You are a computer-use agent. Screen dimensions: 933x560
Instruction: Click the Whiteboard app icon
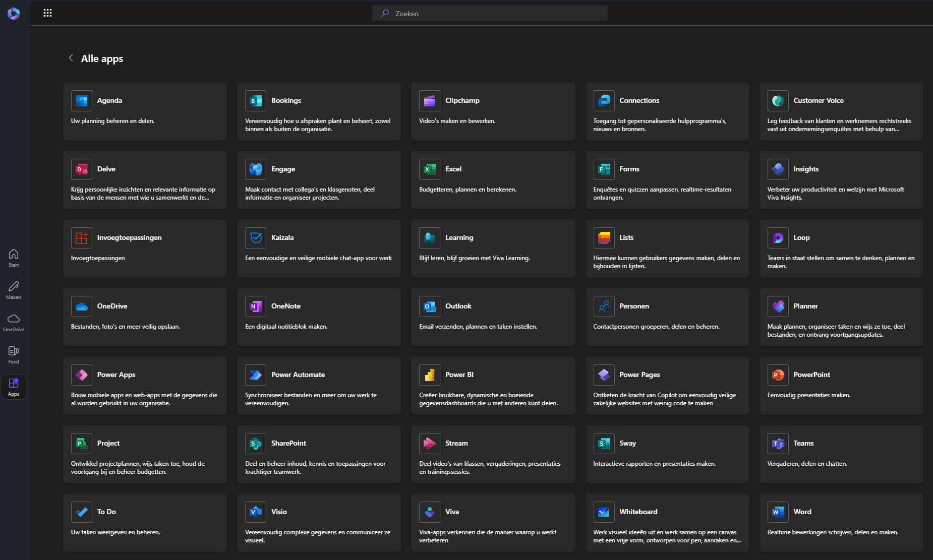point(604,512)
